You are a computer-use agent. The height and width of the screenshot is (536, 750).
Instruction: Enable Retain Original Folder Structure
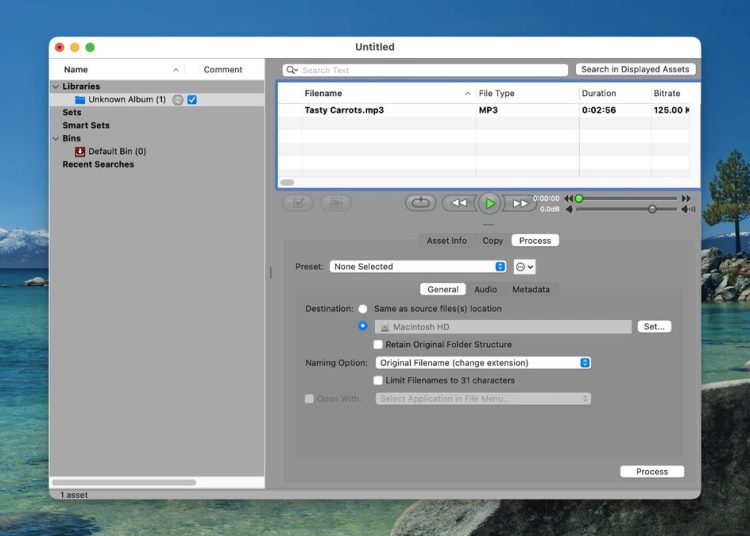click(378, 344)
